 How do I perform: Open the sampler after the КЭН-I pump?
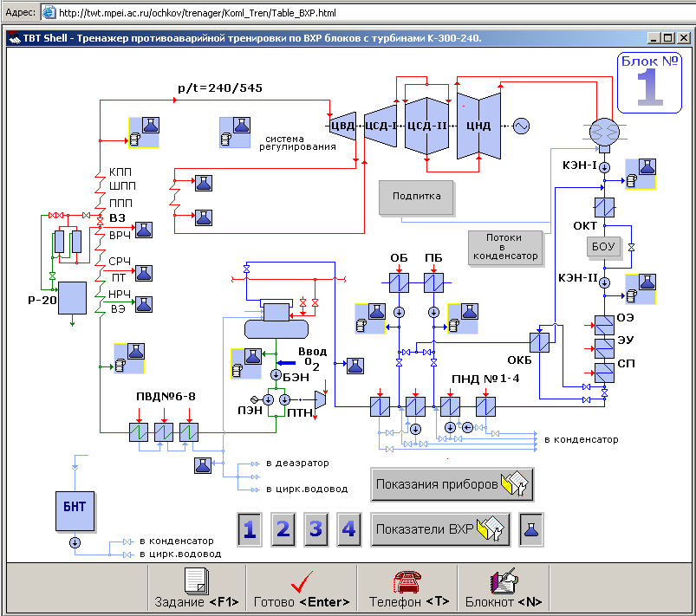pos(641,174)
